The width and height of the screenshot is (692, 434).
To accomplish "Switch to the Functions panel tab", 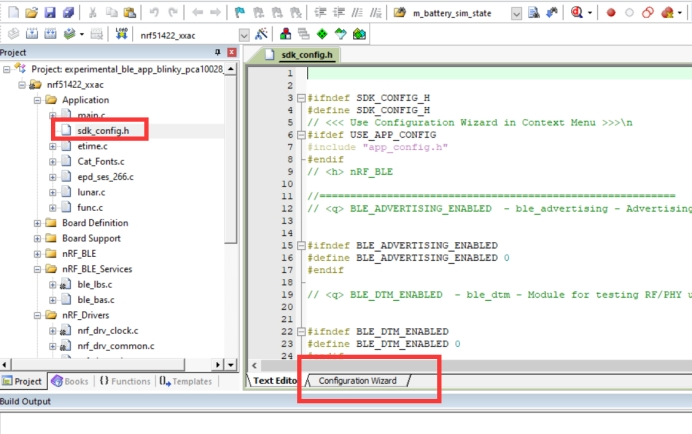I will pyautogui.click(x=124, y=381).
